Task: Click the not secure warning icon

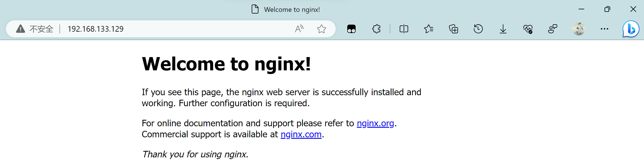Action: click(x=21, y=29)
